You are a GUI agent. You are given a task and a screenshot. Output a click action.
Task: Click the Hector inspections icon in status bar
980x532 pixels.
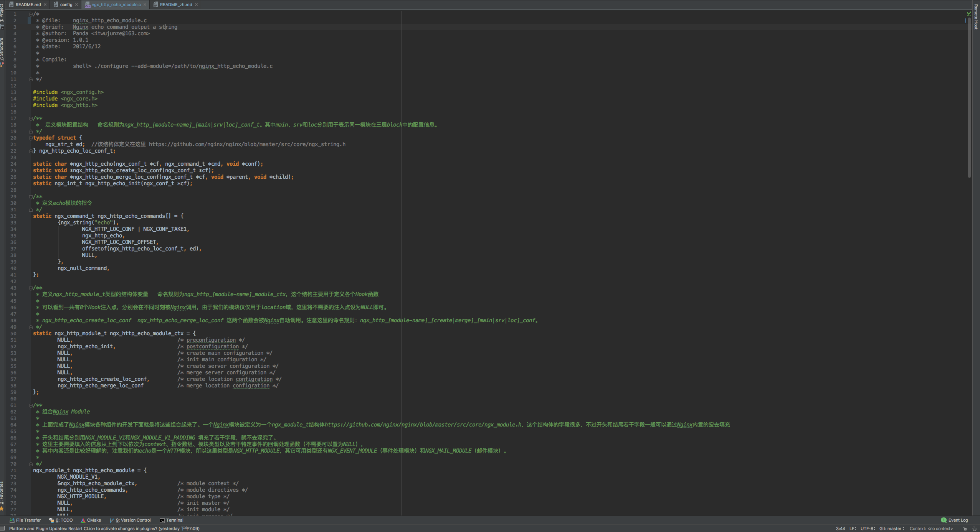974,529
